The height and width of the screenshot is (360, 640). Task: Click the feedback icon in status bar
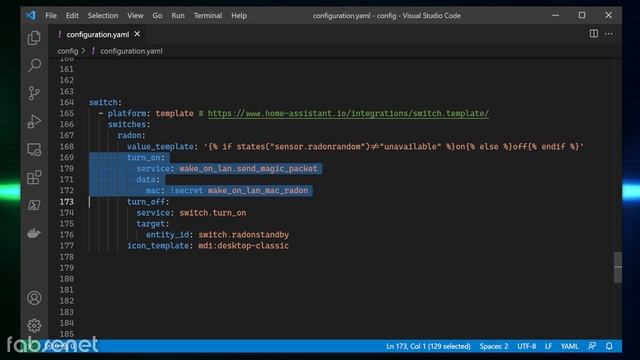point(592,346)
